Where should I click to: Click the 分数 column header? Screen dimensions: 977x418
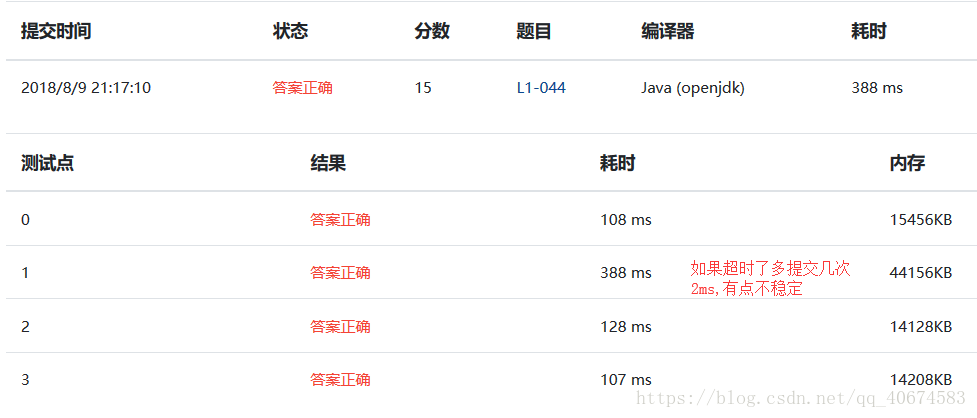point(432,31)
